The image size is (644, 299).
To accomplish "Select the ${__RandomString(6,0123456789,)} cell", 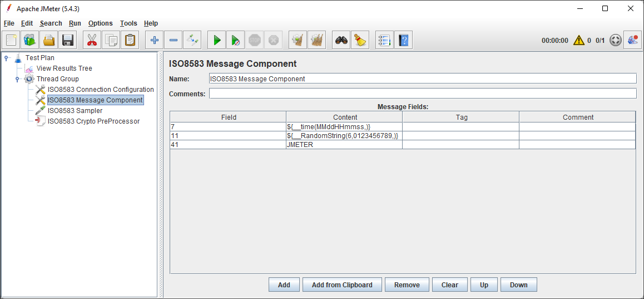I will pos(345,136).
